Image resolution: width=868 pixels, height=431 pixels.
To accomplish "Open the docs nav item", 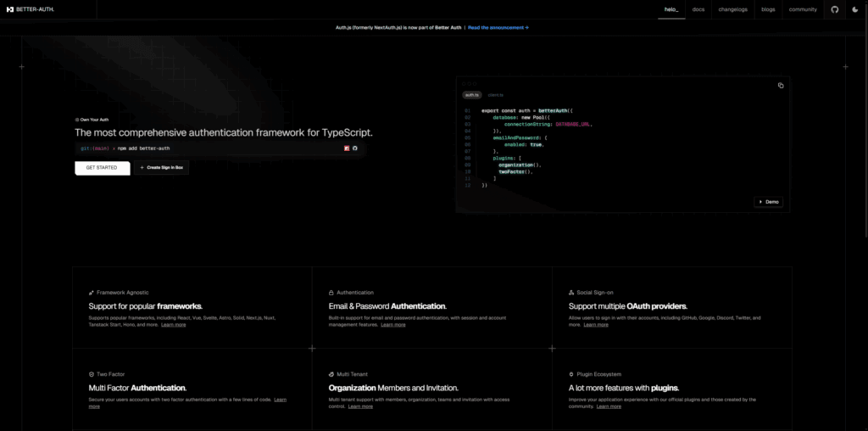I will [698, 9].
